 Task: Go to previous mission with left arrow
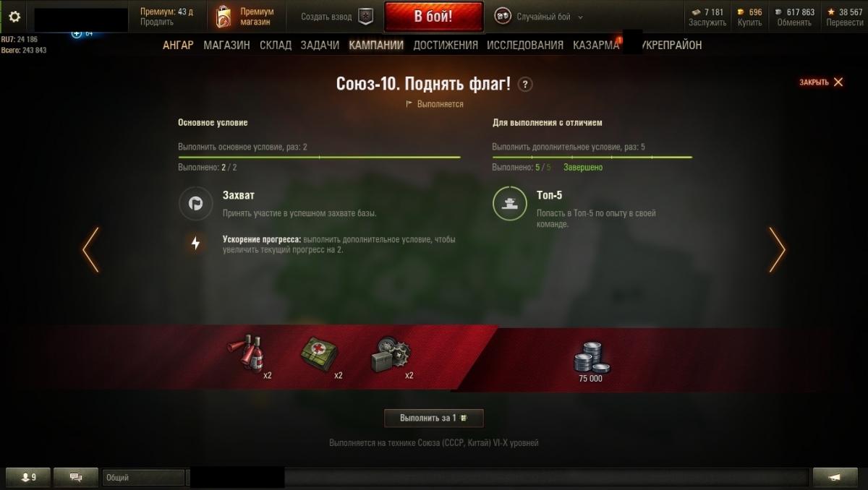pos(90,249)
